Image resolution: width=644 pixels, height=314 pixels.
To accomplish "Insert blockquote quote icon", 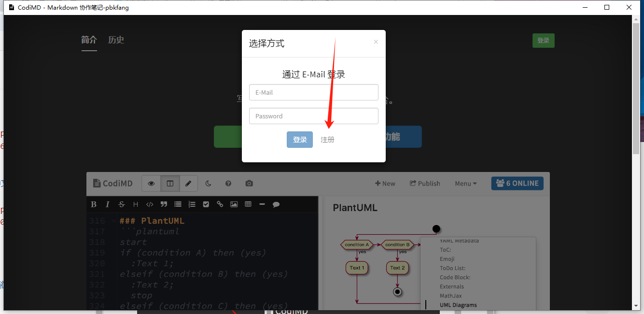I will coord(164,204).
